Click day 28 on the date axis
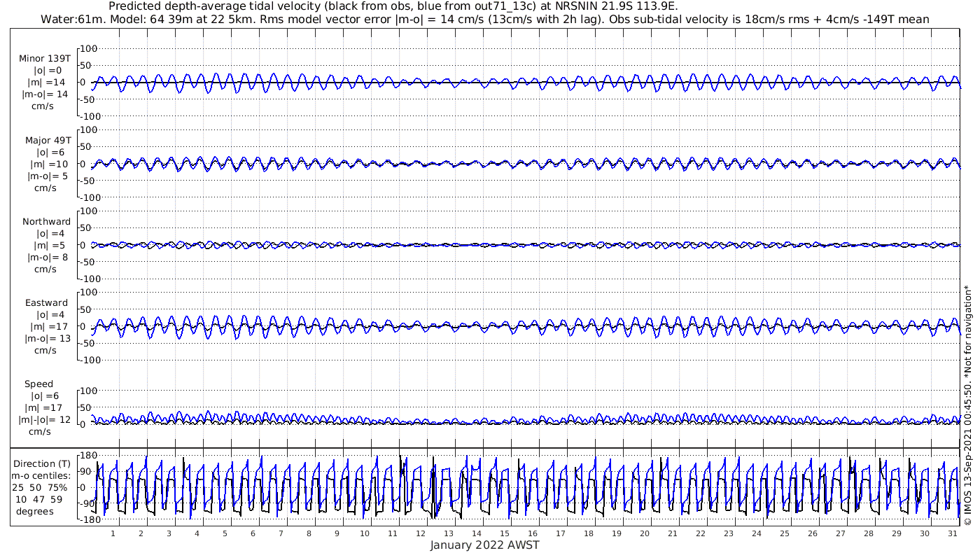Screen dimensions: 980x560 point(869,533)
